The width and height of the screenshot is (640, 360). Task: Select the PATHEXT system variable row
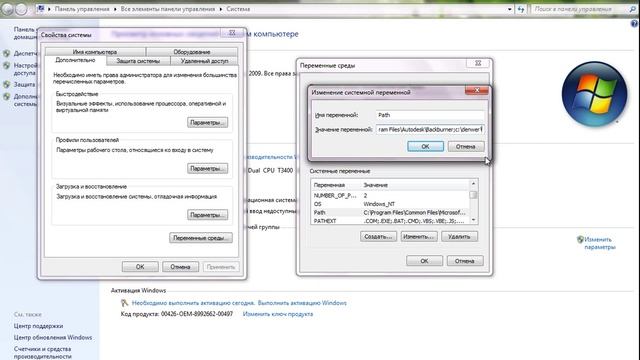(390, 221)
